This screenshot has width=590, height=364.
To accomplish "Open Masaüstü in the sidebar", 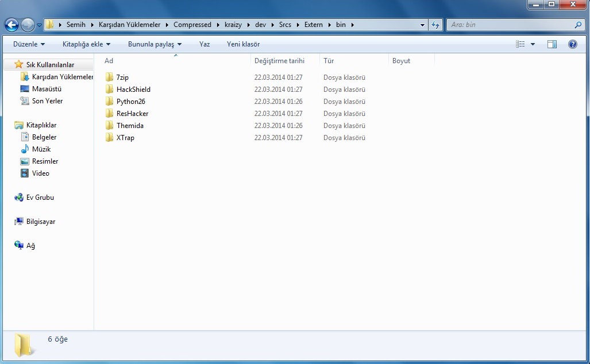I will point(47,89).
